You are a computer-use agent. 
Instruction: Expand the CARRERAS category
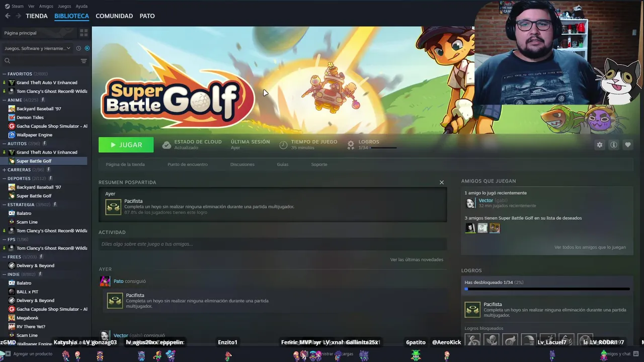pyautogui.click(x=4, y=169)
